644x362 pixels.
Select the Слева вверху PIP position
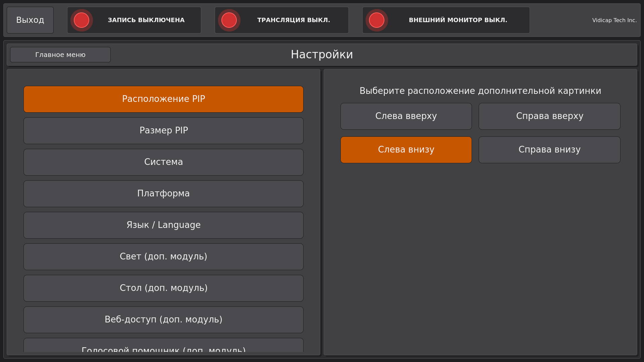[x=406, y=116]
